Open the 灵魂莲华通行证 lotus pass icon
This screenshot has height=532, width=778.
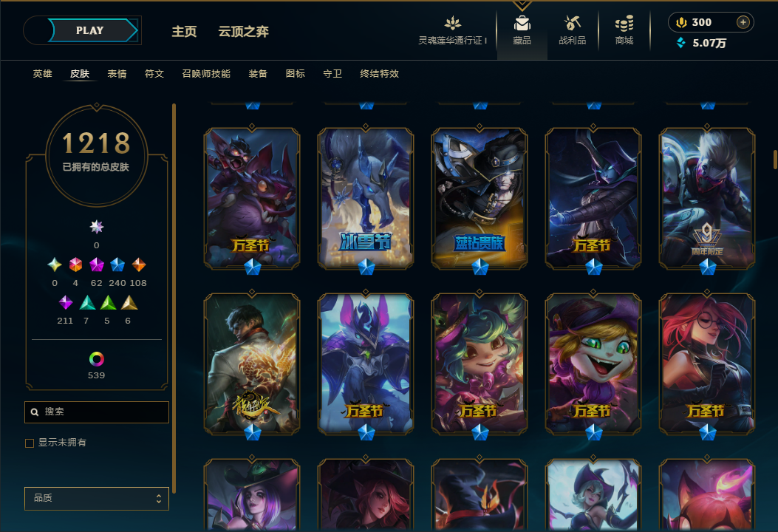tap(452, 23)
